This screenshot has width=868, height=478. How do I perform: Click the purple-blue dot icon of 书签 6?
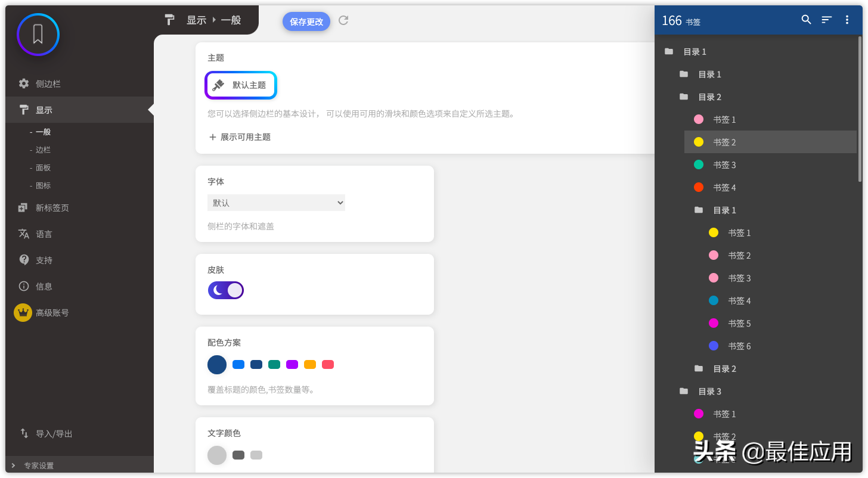tap(714, 346)
